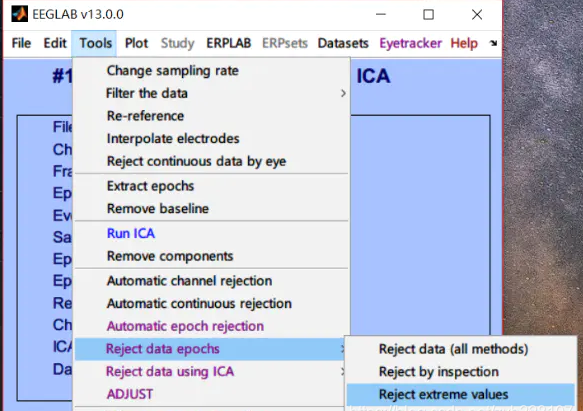
Task: Click the menu overflow arrow after Help
Action: (x=493, y=44)
